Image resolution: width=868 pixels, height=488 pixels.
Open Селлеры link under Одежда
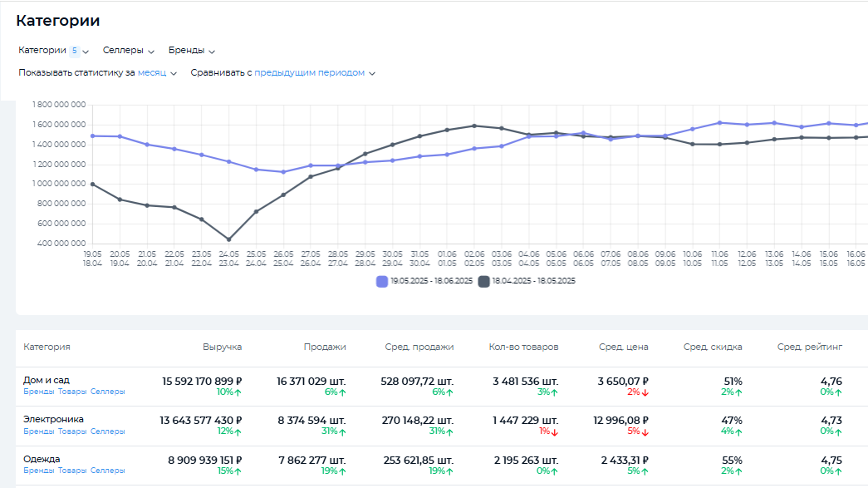point(108,471)
